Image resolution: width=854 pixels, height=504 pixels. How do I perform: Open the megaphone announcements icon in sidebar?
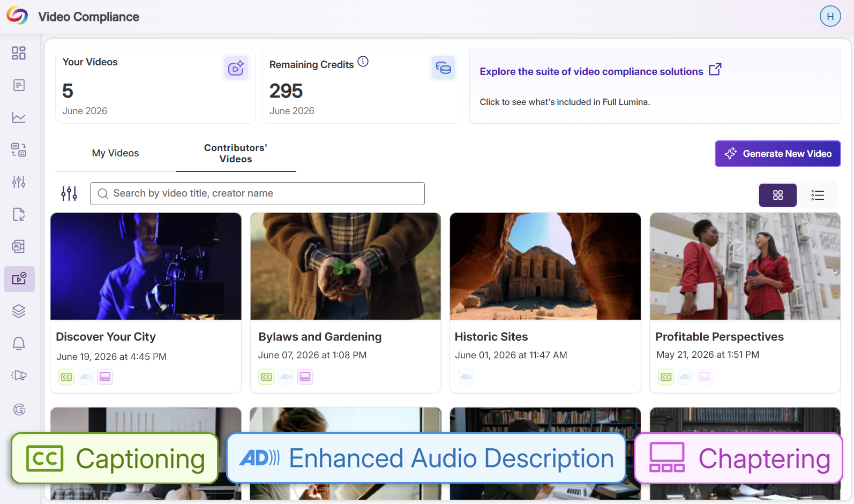(19, 375)
